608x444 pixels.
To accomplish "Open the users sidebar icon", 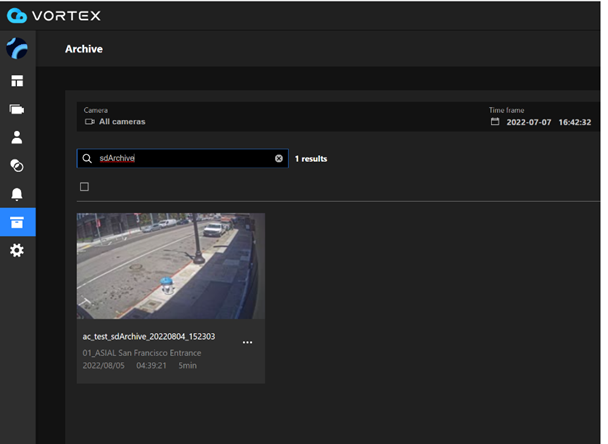I will 17,137.
